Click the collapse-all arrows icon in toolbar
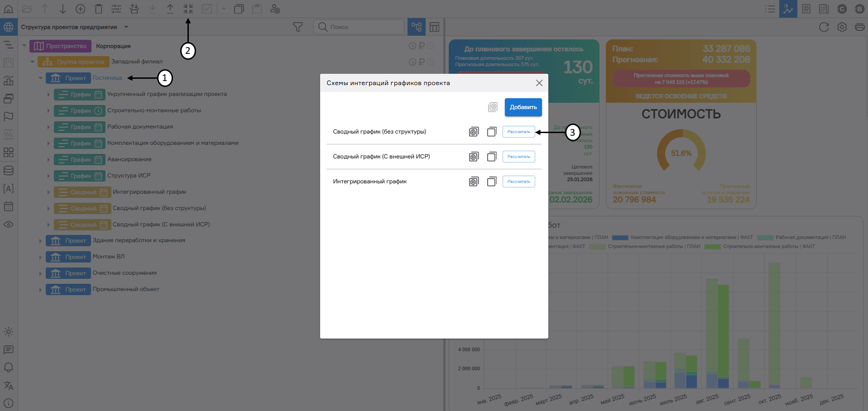This screenshot has width=868, height=411. pos(188,9)
